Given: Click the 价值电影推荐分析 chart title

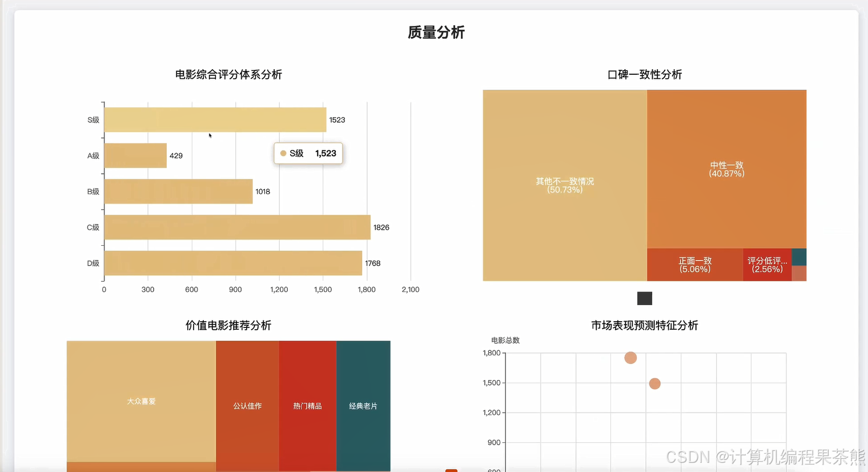Looking at the screenshot, I should [x=228, y=325].
